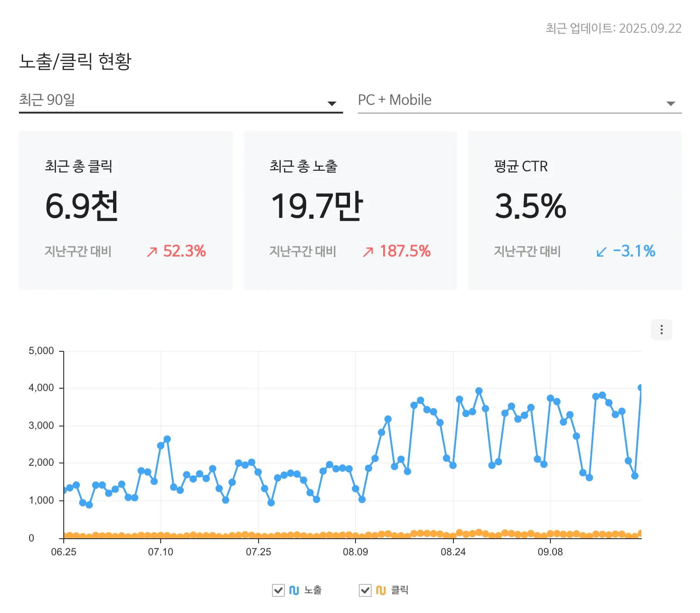Viewport: 700px width, 613px height.
Task: Select the 평균 CTR stat card
Action: 574,210
